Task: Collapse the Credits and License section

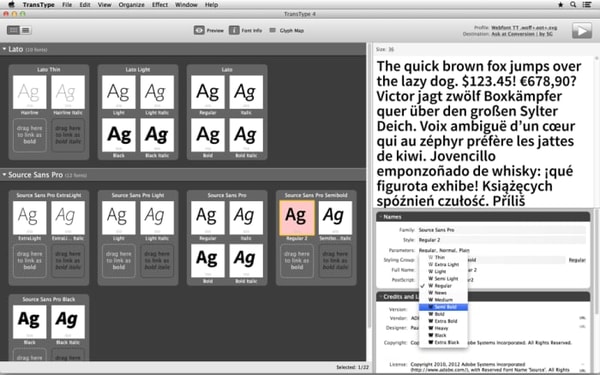Action: click(x=380, y=297)
